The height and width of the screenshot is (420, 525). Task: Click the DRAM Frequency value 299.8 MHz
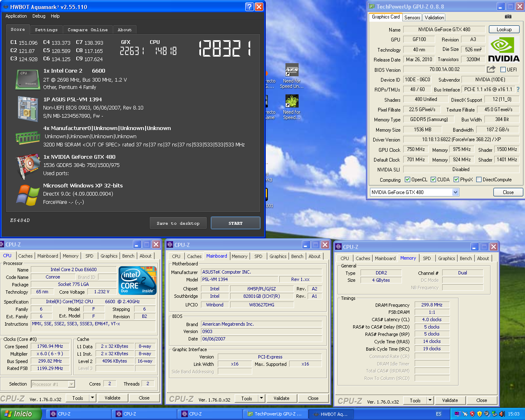point(432,305)
